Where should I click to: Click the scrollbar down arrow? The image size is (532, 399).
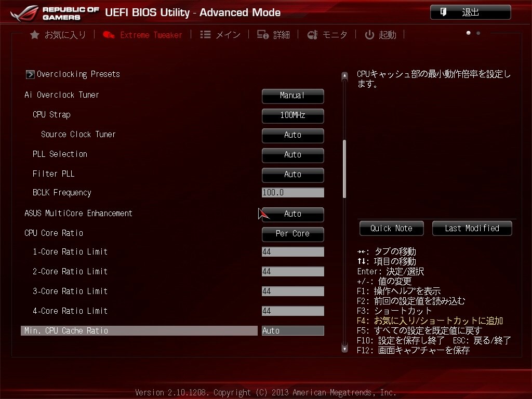[345, 349]
